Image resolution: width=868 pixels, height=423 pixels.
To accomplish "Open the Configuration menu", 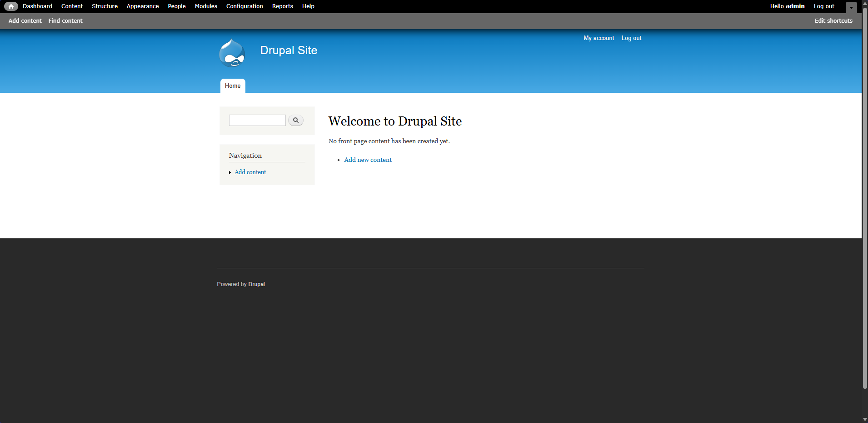I will click(x=244, y=6).
